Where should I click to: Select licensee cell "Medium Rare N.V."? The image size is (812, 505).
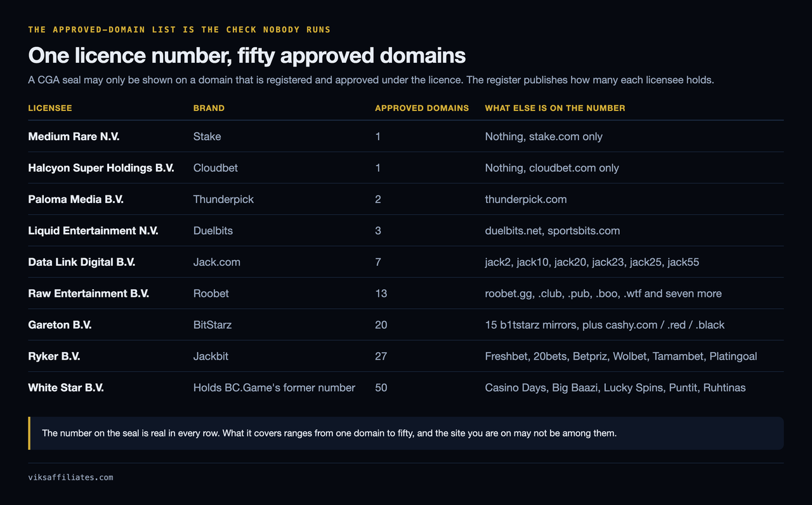tap(74, 136)
